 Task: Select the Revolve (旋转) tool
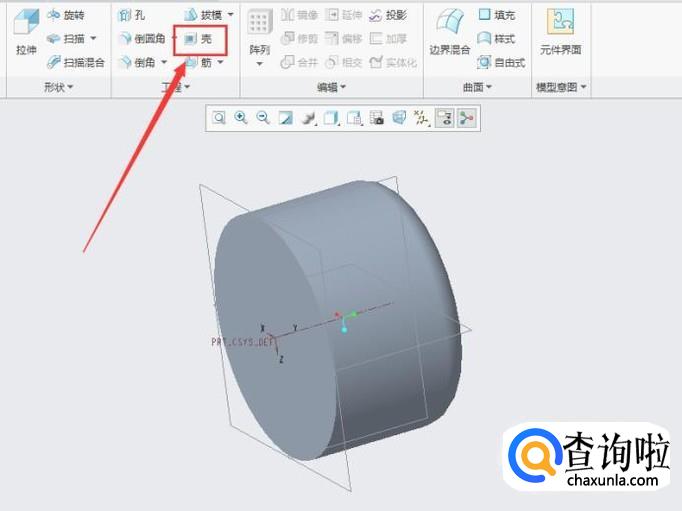(66, 15)
